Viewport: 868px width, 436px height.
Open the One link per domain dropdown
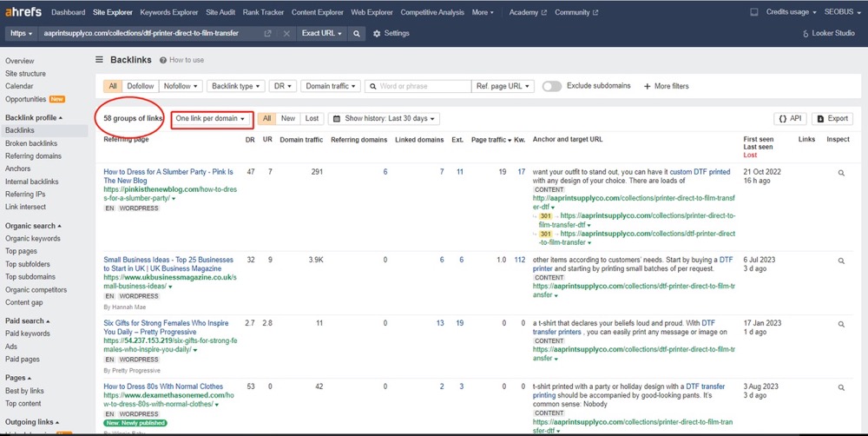pyautogui.click(x=212, y=119)
